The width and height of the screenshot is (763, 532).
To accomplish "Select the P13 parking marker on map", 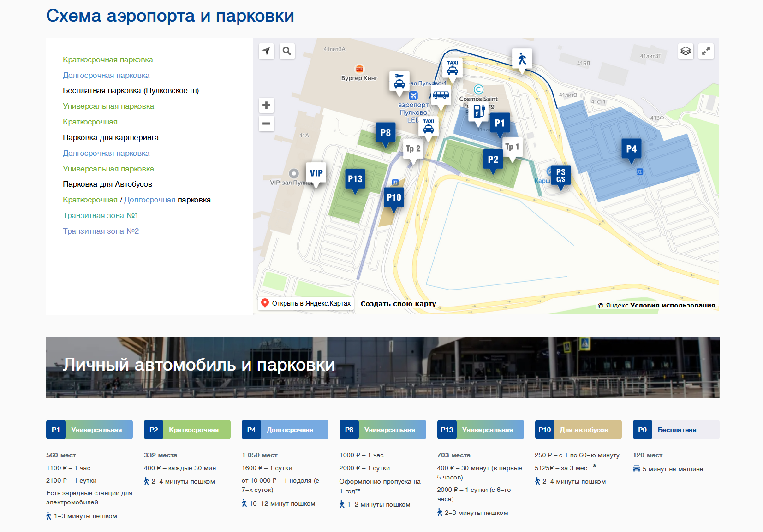I will point(355,179).
